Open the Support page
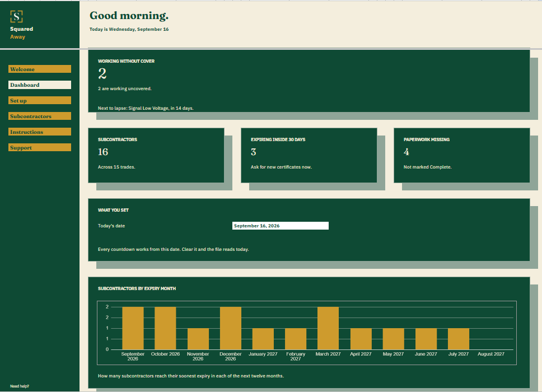Screen dimensions: 542x392 (x=40, y=148)
